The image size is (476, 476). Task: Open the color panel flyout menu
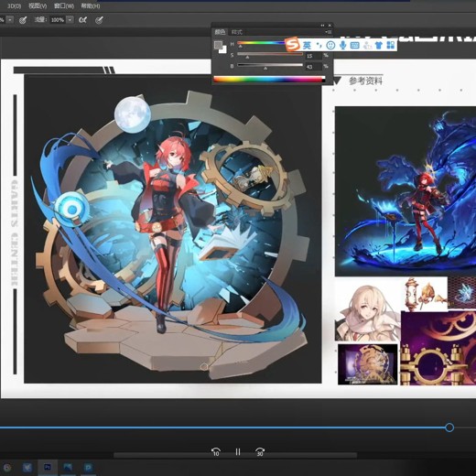(328, 32)
